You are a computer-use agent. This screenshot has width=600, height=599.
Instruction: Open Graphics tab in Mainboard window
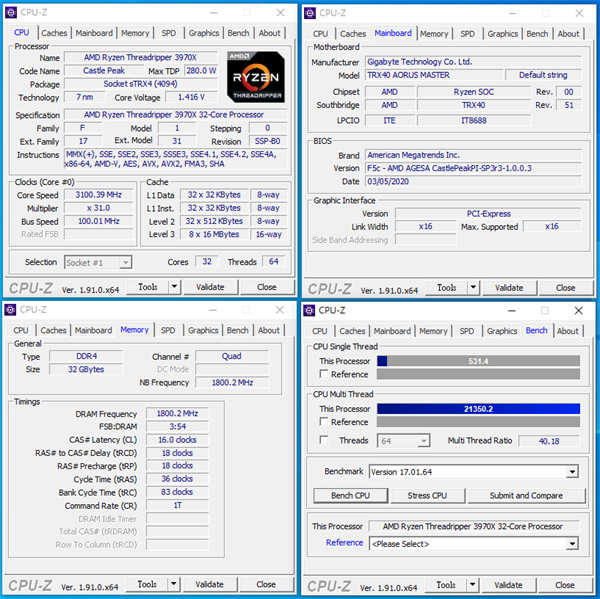502,34
